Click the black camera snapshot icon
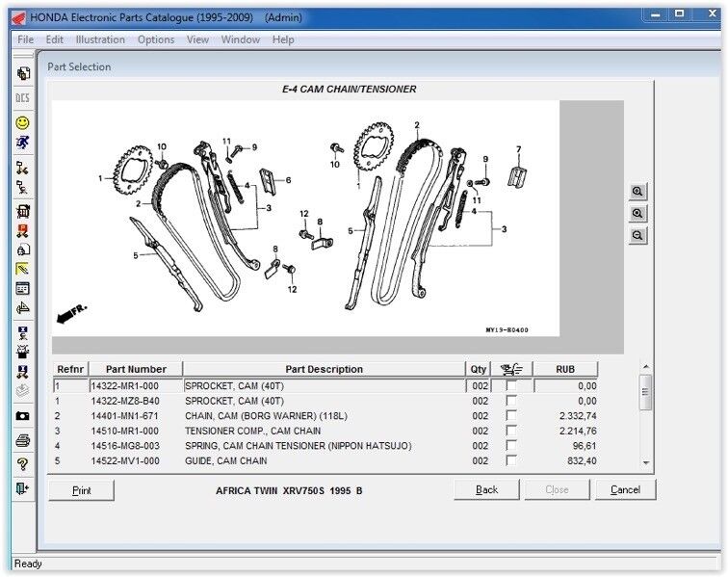Image resolution: width=728 pixels, height=577 pixels. click(x=23, y=416)
